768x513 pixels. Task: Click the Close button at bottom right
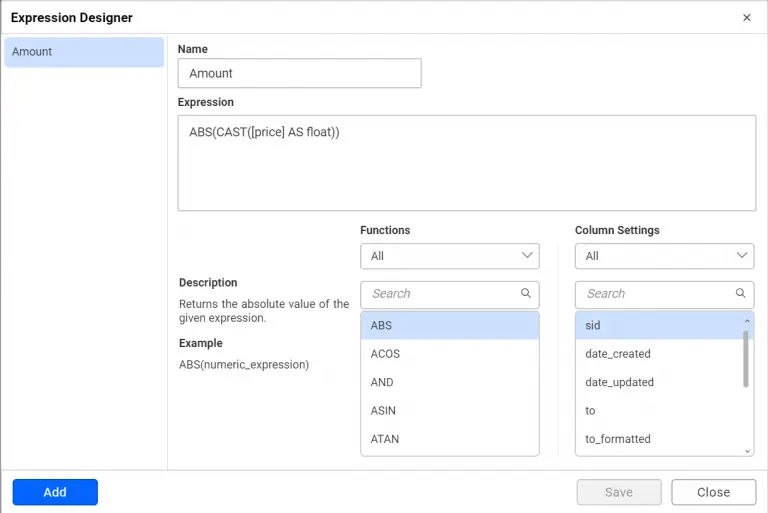pyautogui.click(x=713, y=492)
